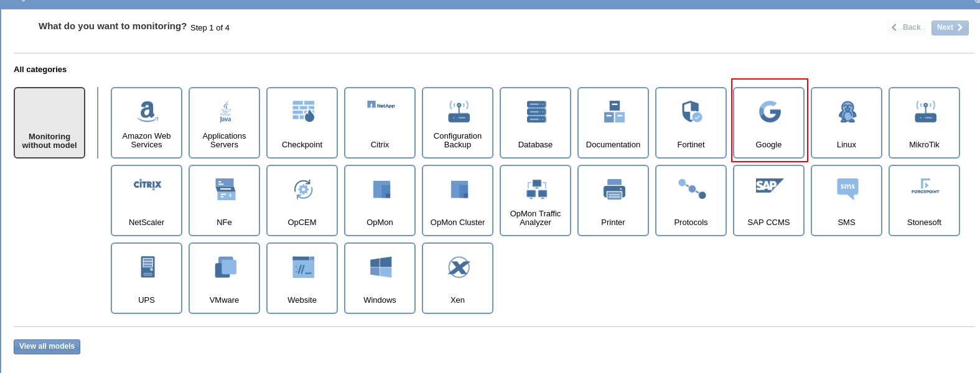Pick the Fortinet shield category

691,122
